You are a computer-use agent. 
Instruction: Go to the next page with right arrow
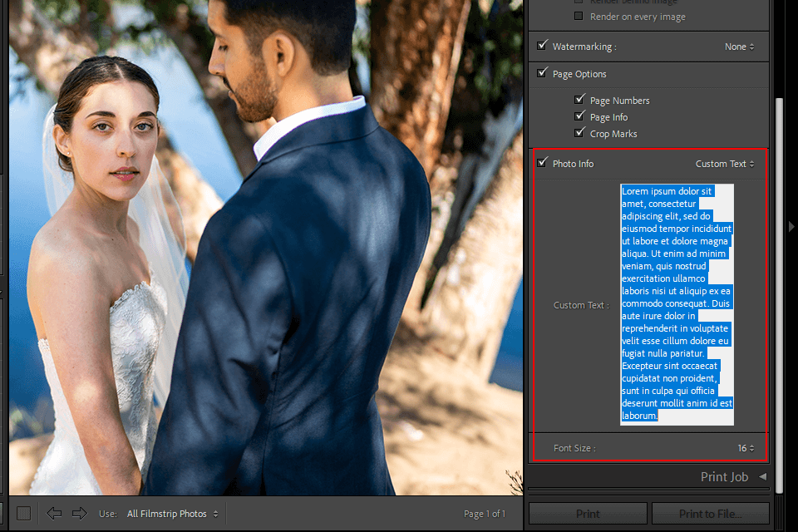80,514
